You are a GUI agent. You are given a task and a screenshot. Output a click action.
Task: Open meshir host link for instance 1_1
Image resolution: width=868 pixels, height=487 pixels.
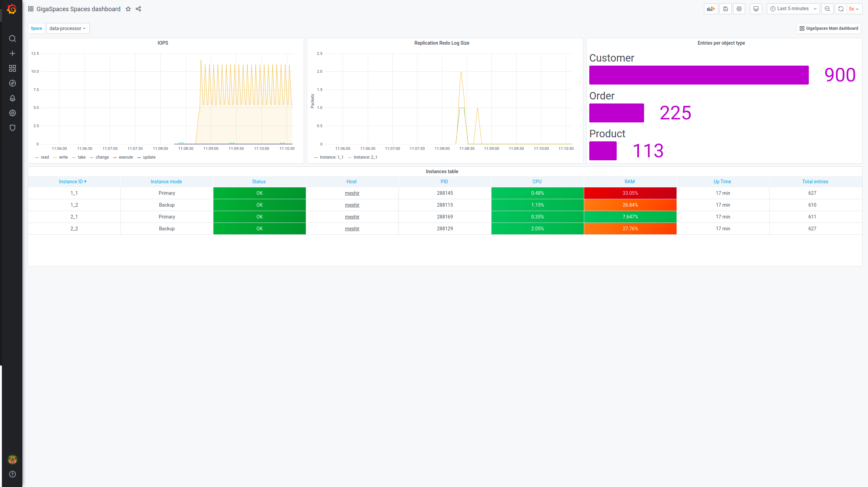(x=352, y=193)
